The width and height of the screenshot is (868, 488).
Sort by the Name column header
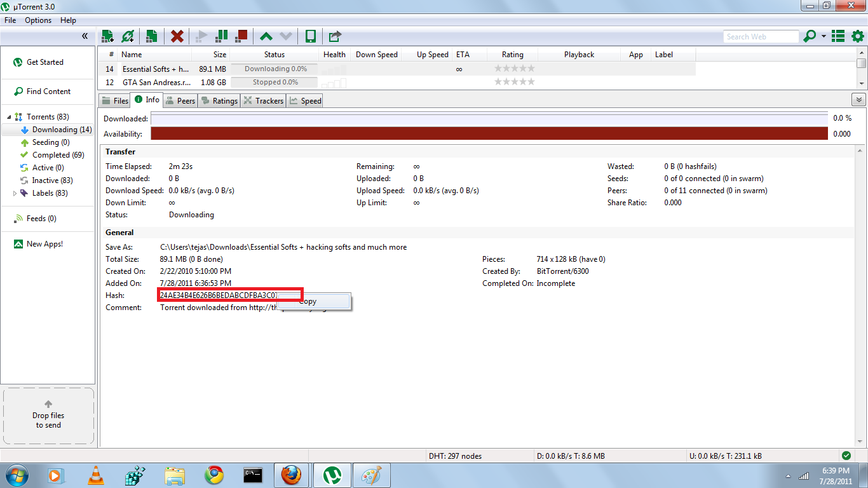point(154,55)
